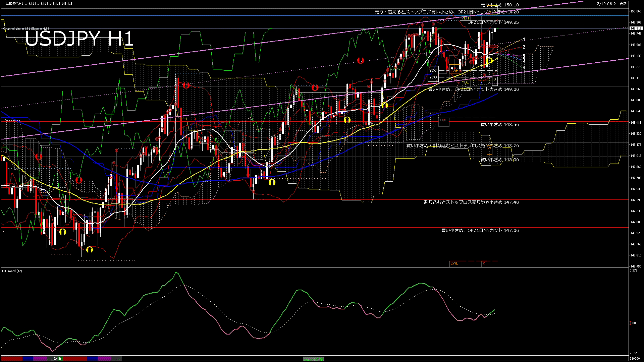Click the orange LWL marker box

pos(454,263)
